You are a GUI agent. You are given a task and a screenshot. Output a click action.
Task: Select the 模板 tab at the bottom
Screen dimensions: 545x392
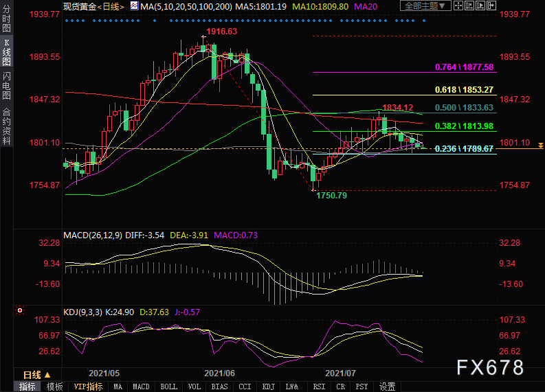click(x=54, y=387)
